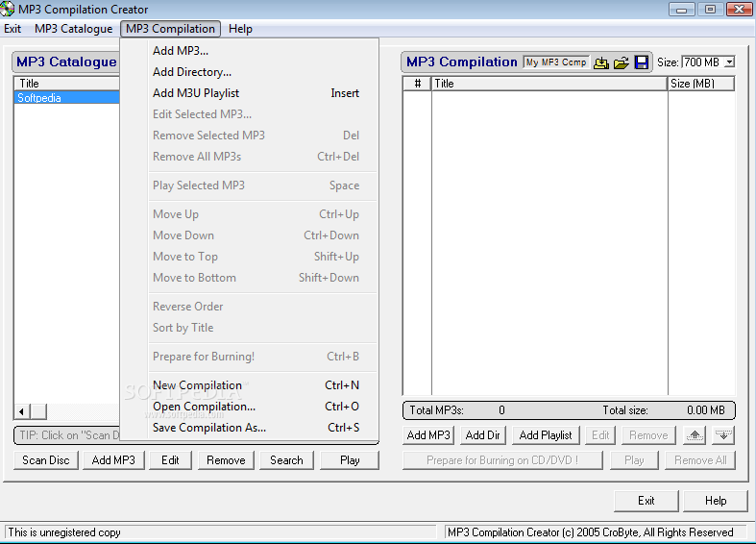The height and width of the screenshot is (544, 756).
Task: Click the Add Dir button
Action: (x=482, y=435)
